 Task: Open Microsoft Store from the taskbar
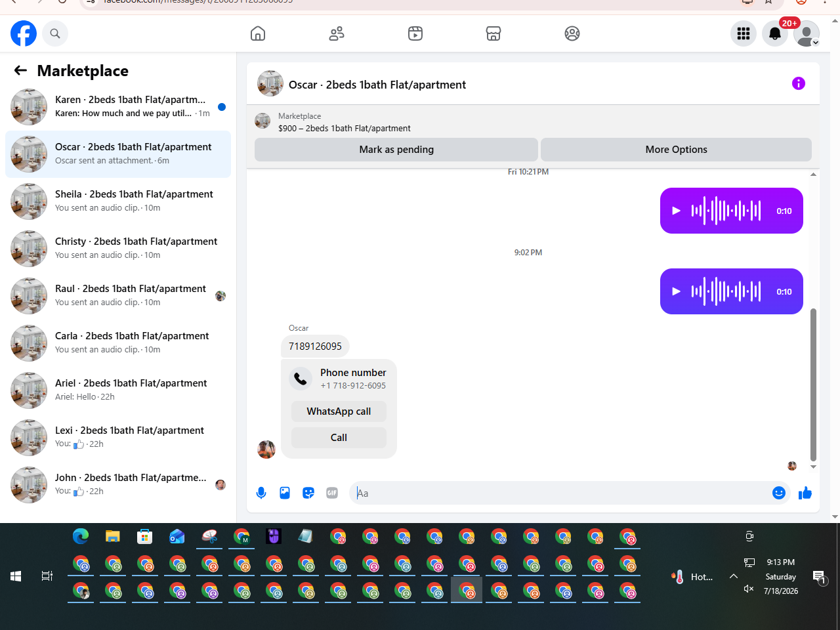point(145,537)
